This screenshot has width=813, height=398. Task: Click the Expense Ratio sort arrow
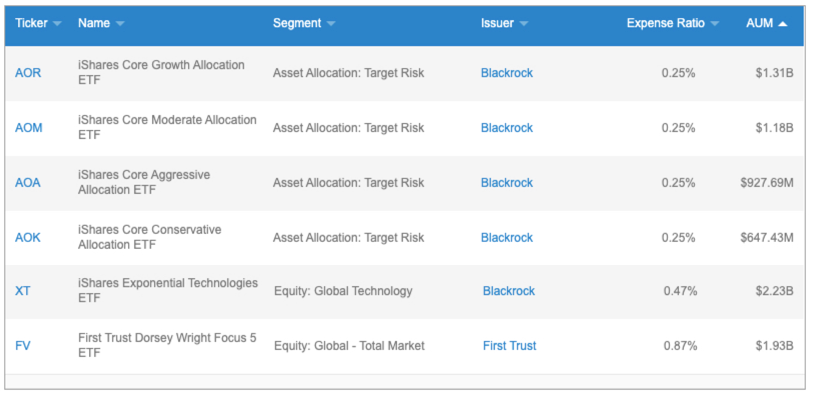pos(715,24)
